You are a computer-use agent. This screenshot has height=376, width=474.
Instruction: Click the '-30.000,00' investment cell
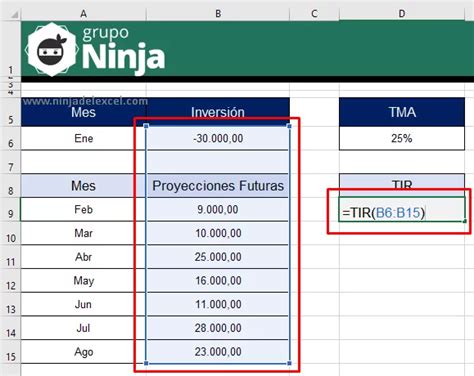pyautogui.click(x=218, y=138)
